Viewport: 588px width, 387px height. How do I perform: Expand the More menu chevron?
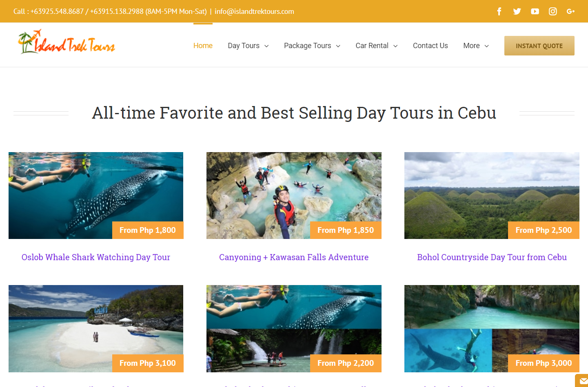tap(486, 46)
